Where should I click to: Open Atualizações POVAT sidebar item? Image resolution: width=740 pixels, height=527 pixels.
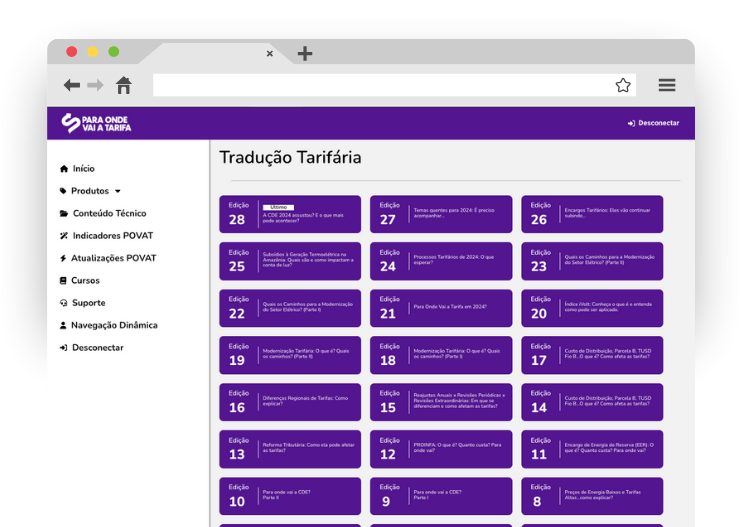point(113,258)
